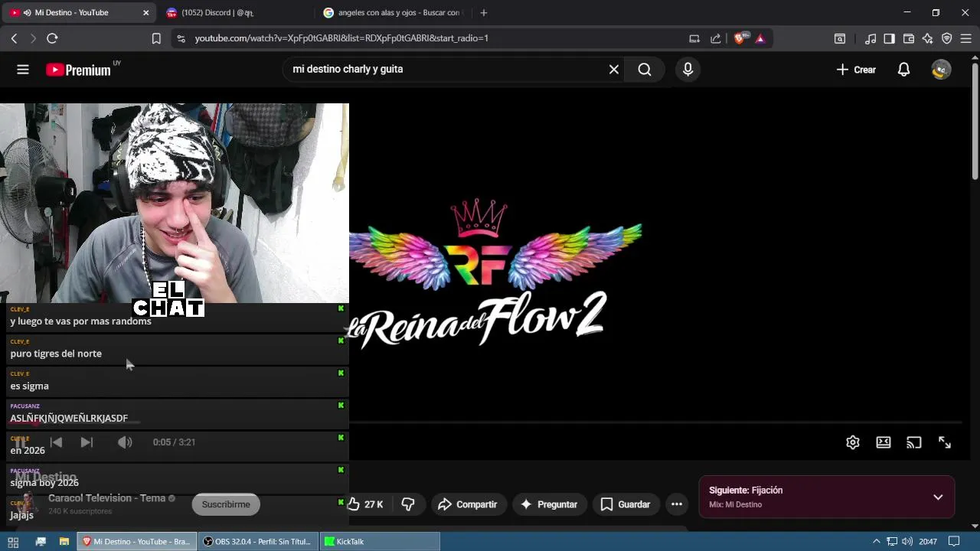Open the Crear upload menu

pyautogui.click(x=856, y=70)
